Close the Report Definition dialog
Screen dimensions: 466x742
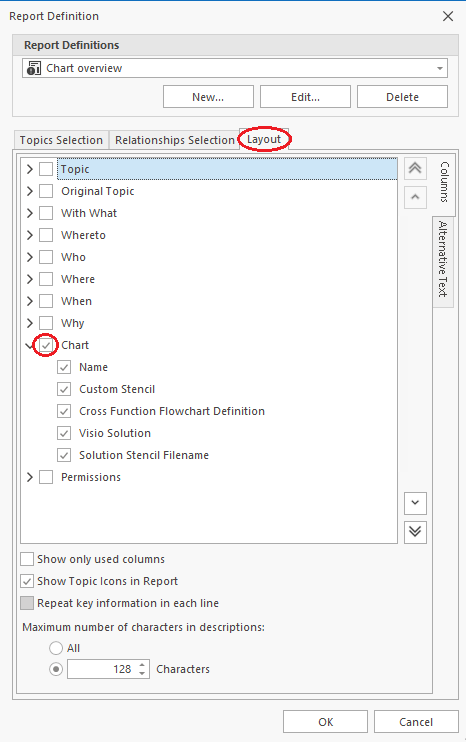coord(448,17)
